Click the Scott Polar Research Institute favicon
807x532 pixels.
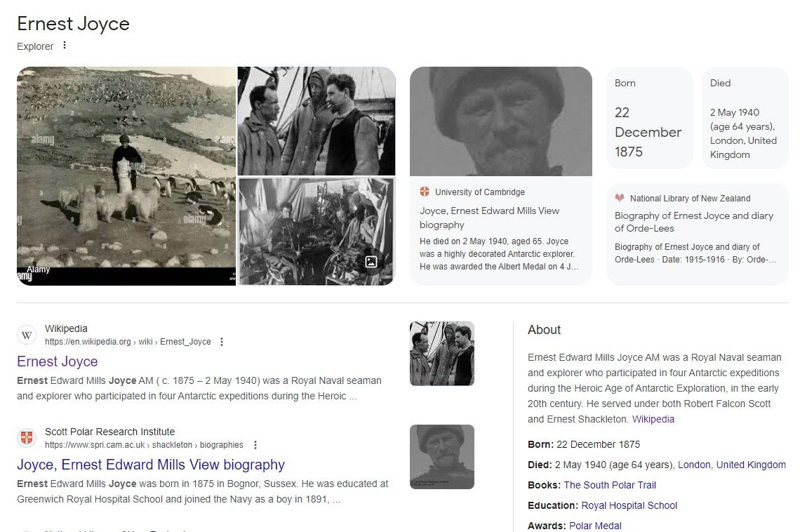tap(27, 438)
